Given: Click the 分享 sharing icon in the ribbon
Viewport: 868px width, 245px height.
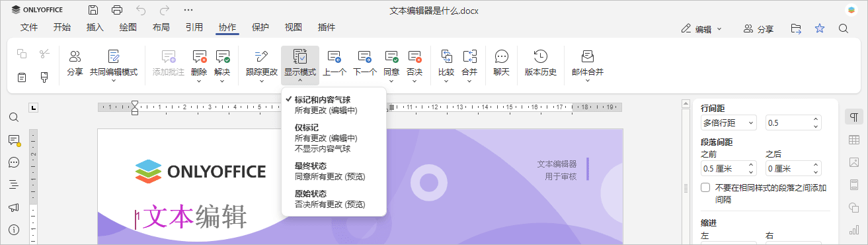Looking at the screenshot, I should click(75, 64).
